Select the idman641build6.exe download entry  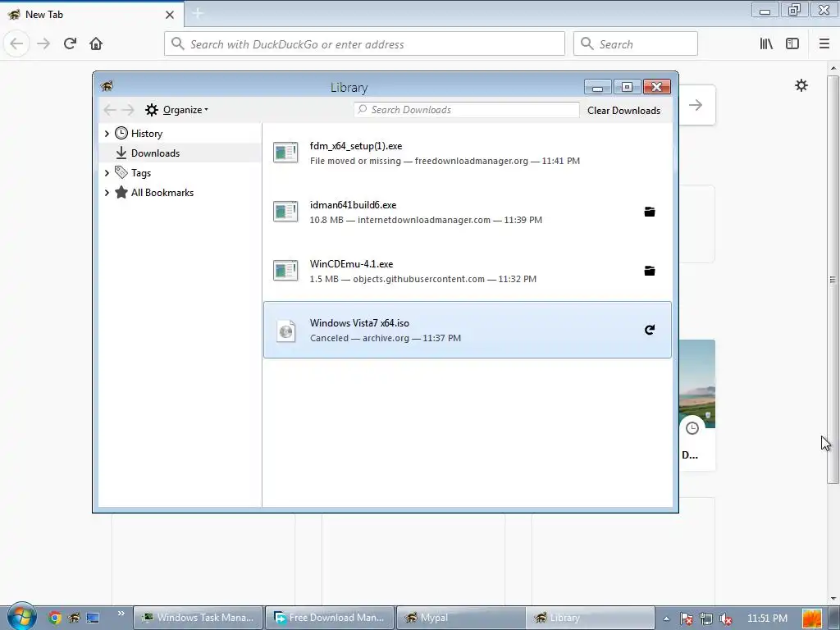[467, 212]
